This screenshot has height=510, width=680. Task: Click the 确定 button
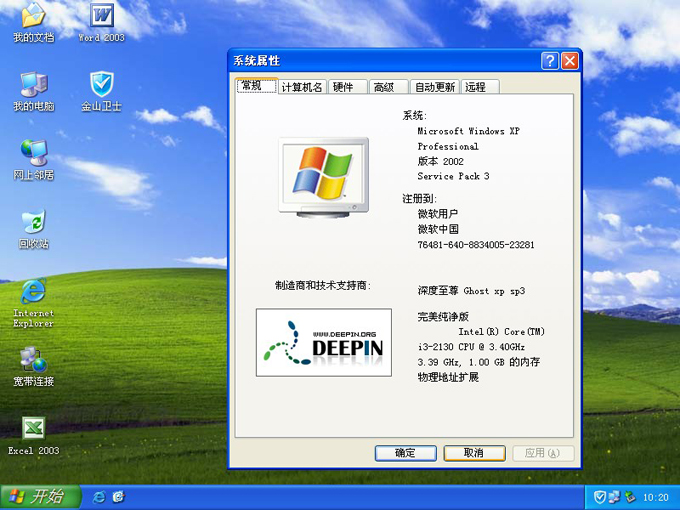point(405,453)
